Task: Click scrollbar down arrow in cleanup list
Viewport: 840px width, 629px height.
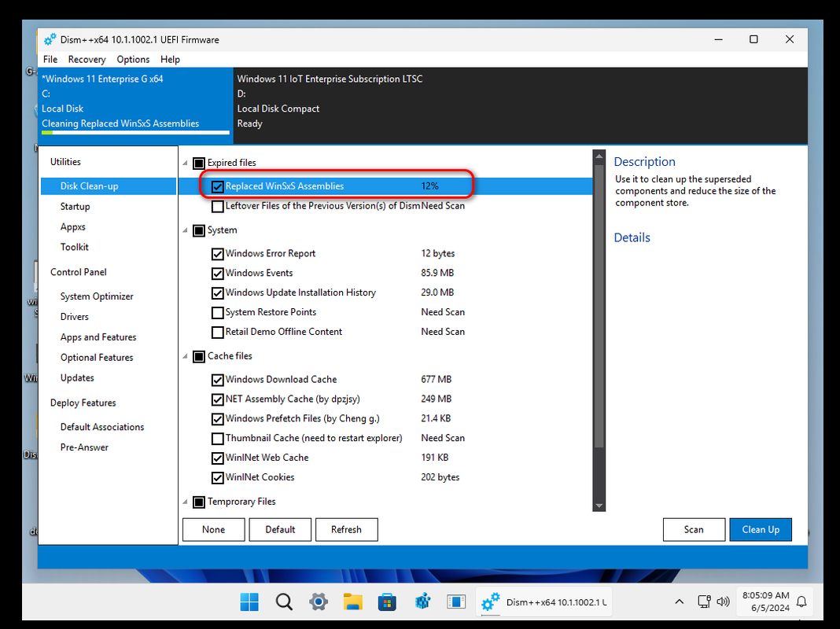Action: click(x=599, y=506)
